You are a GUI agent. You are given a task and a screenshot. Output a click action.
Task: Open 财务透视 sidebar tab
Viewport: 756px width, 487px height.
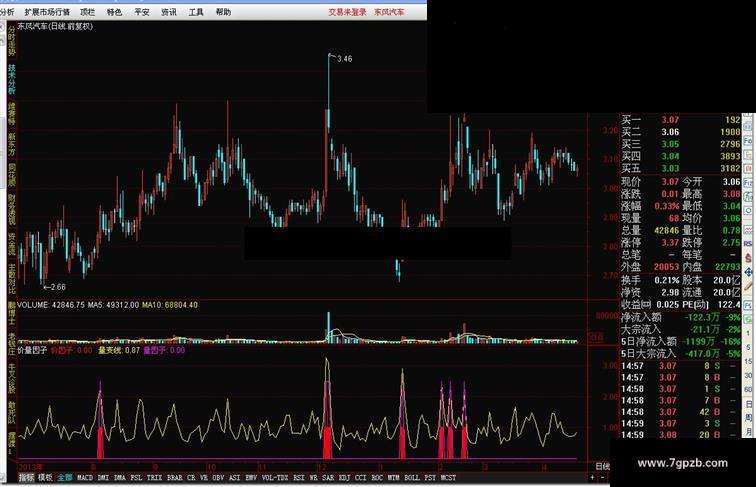[x=12, y=210]
